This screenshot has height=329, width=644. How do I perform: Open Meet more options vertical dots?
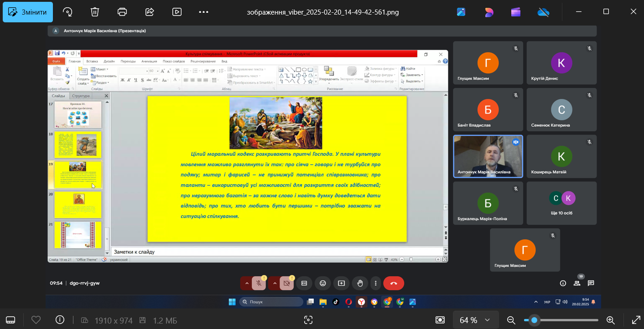[x=375, y=283]
